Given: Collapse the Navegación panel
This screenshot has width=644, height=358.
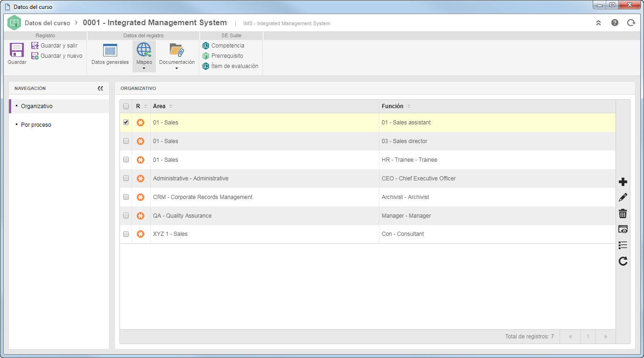Looking at the screenshot, I should (x=100, y=88).
